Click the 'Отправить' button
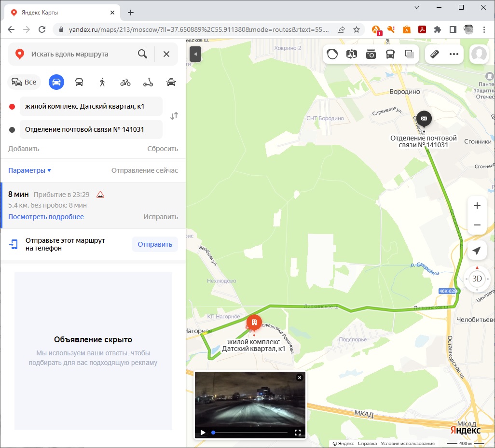The width and height of the screenshot is (495, 448). pos(155,244)
